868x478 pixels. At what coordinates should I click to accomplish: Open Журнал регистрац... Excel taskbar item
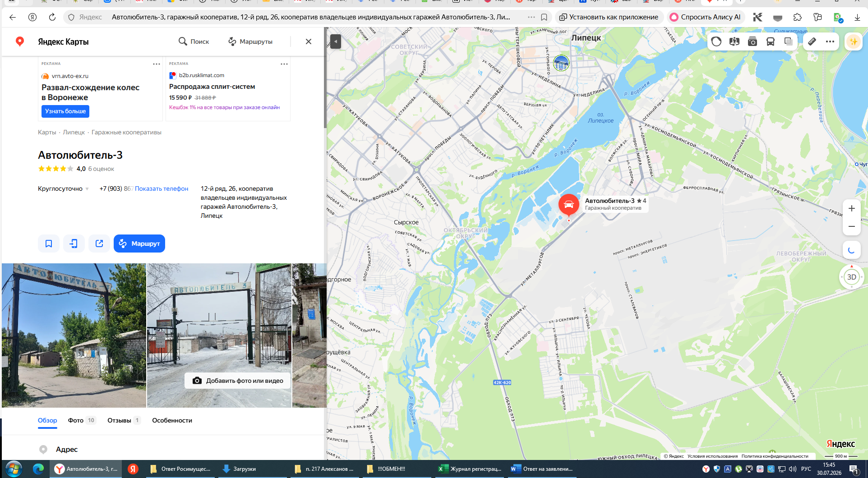470,469
